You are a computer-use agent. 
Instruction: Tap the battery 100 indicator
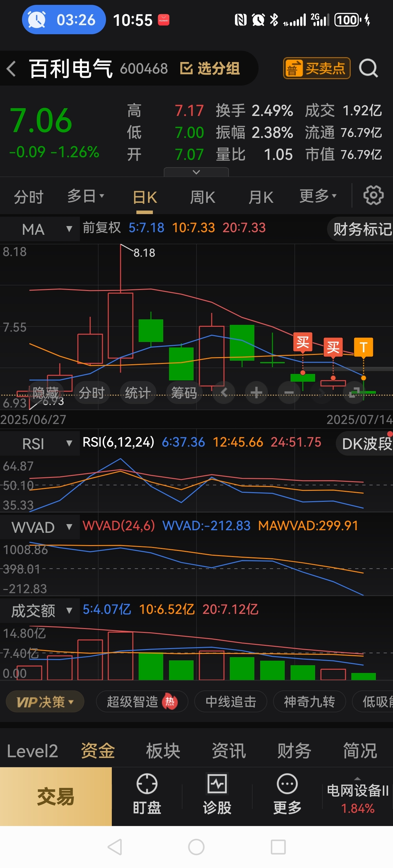[348, 20]
